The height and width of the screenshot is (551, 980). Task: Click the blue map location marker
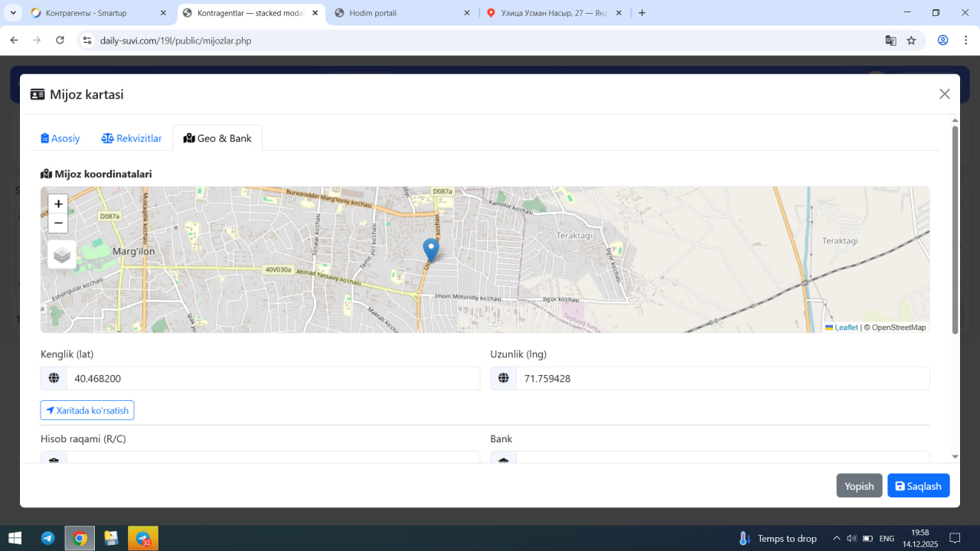click(431, 249)
